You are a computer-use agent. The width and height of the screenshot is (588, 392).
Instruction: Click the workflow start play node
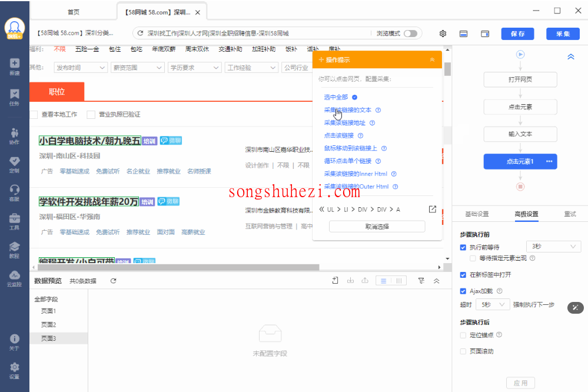pyautogui.click(x=520, y=54)
